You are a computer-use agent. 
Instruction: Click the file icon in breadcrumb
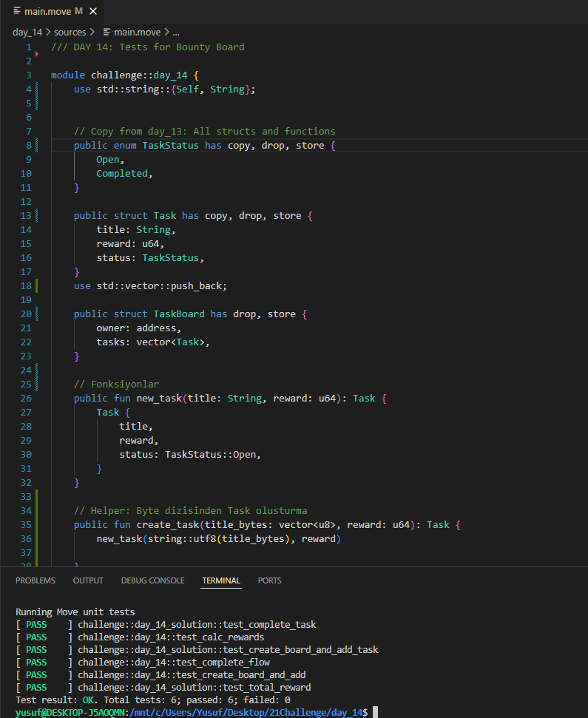click(x=107, y=32)
